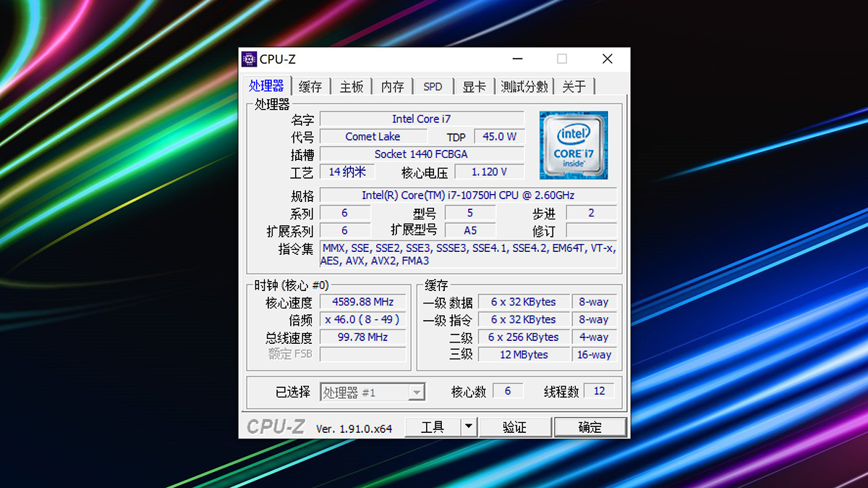The image size is (868, 488).
Task: Open the 显卡 tab
Action: point(475,87)
